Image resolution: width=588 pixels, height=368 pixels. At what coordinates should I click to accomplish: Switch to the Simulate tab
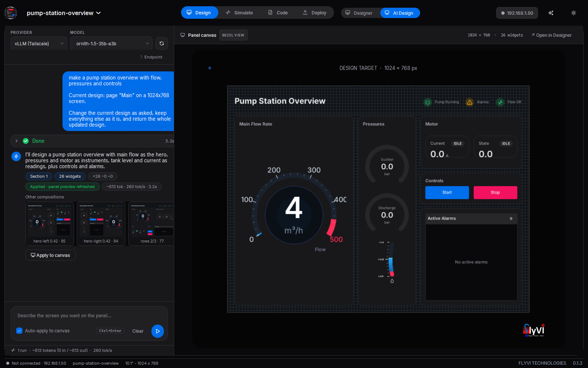(x=239, y=13)
